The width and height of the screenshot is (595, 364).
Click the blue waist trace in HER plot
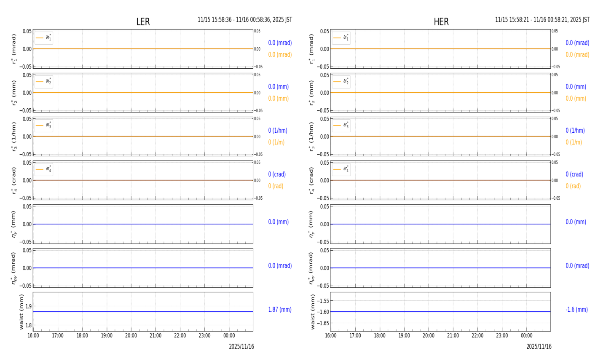(440, 312)
